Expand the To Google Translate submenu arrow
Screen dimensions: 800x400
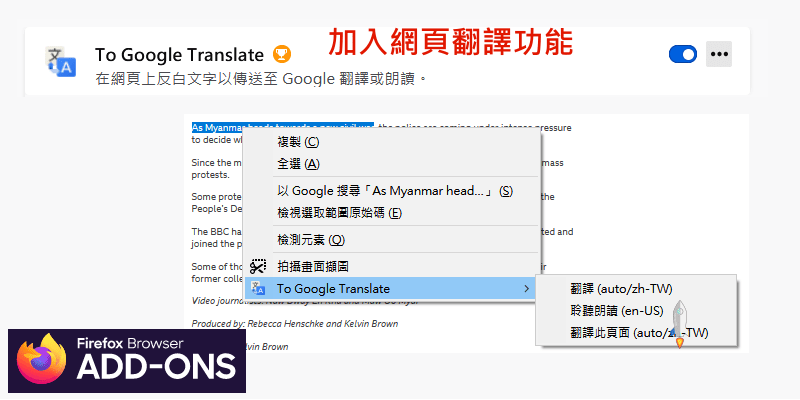click(527, 289)
